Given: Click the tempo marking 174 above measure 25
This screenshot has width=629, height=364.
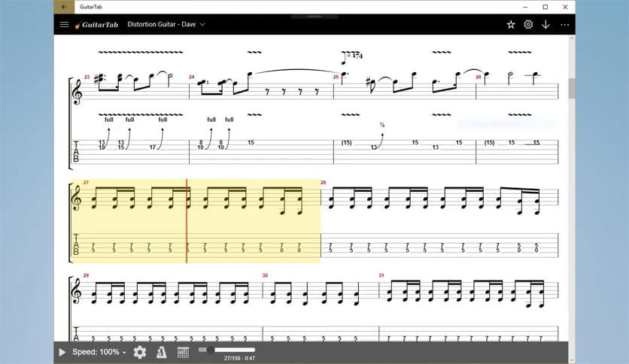Looking at the screenshot, I should [352, 57].
